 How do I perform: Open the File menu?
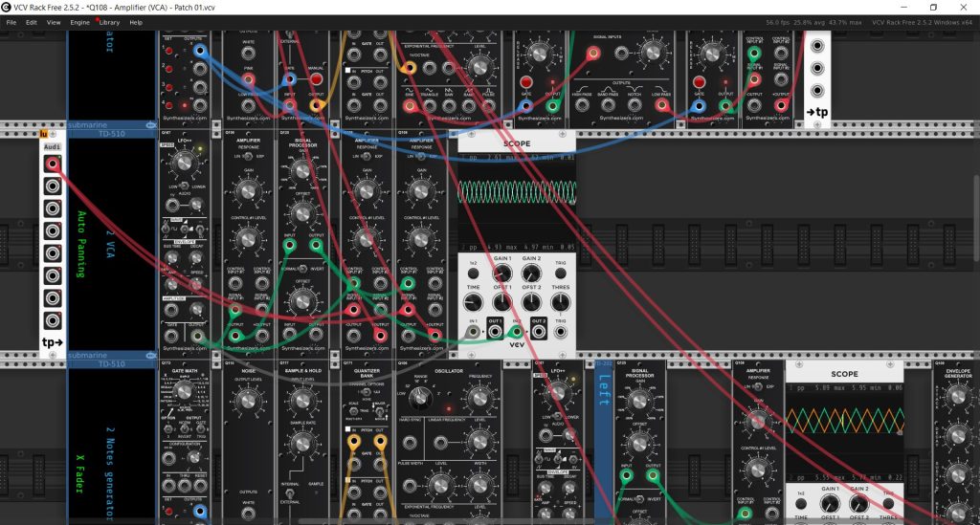(x=11, y=23)
